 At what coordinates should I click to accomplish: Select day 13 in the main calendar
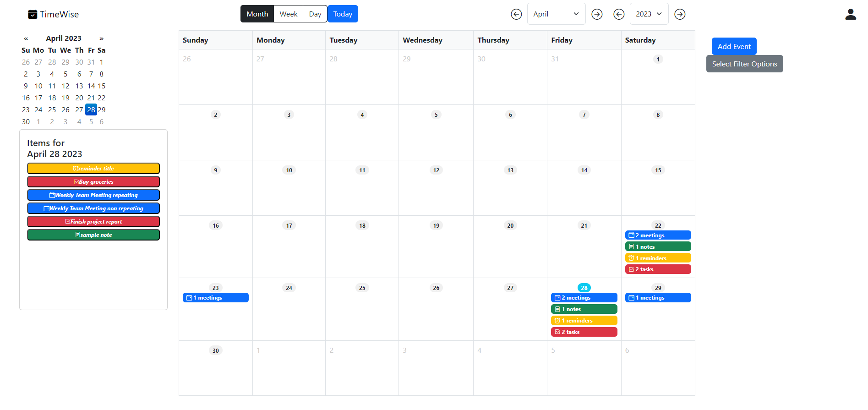coord(510,170)
